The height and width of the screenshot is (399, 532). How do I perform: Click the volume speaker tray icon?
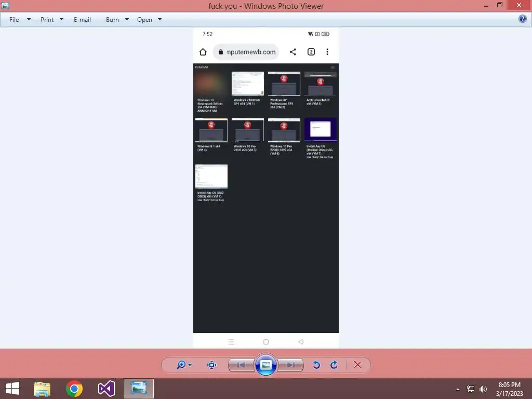[x=483, y=389]
